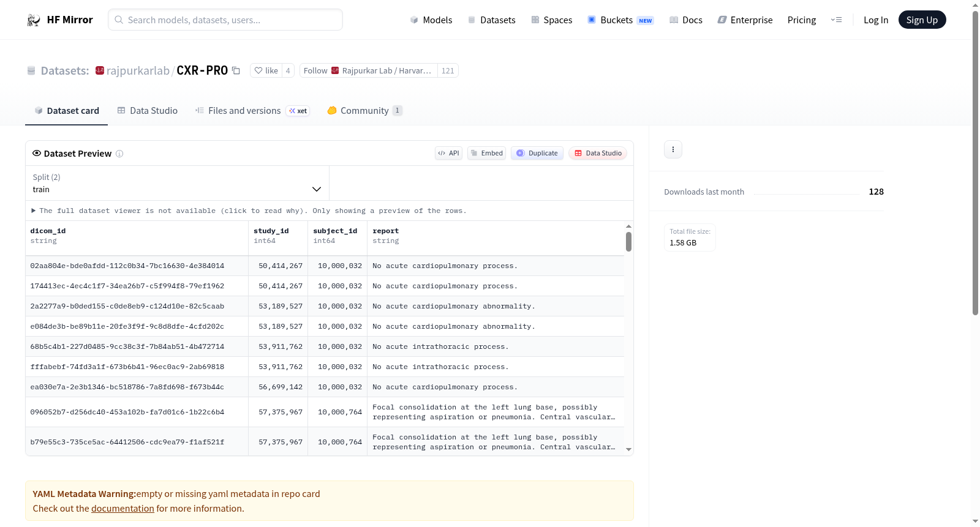This screenshot has height=527, width=980.
Task: Like the CXR-PRO dataset
Action: tap(266, 70)
